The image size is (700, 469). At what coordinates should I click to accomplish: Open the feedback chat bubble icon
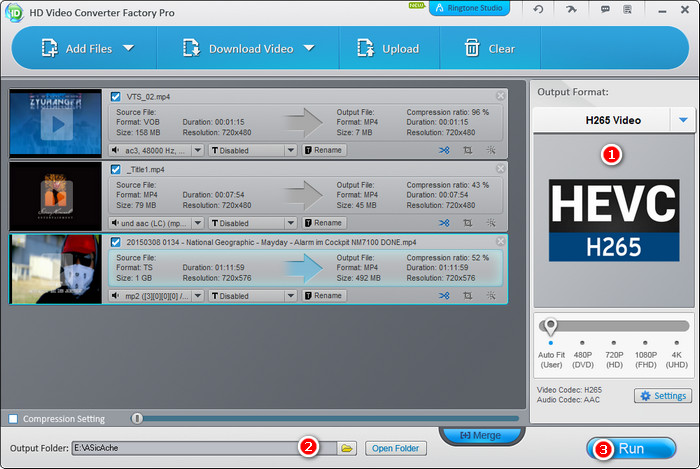click(x=605, y=9)
